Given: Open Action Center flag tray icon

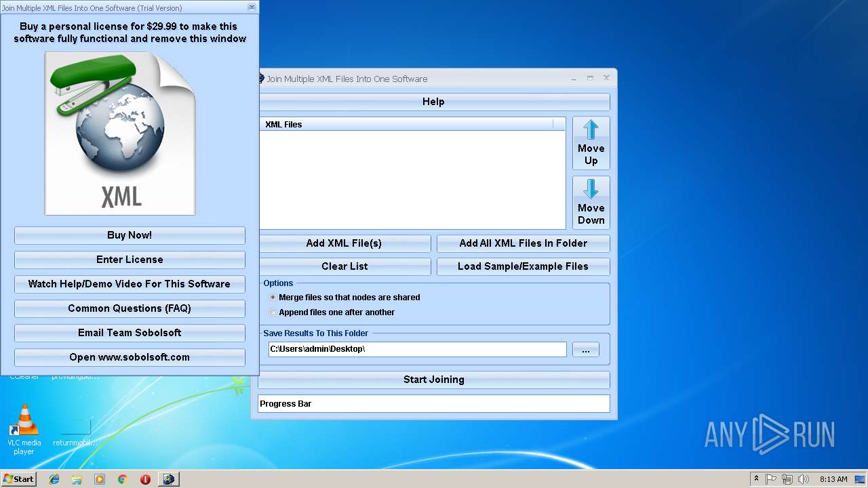Looking at the screenshot, I should click(x=771, y=479).
